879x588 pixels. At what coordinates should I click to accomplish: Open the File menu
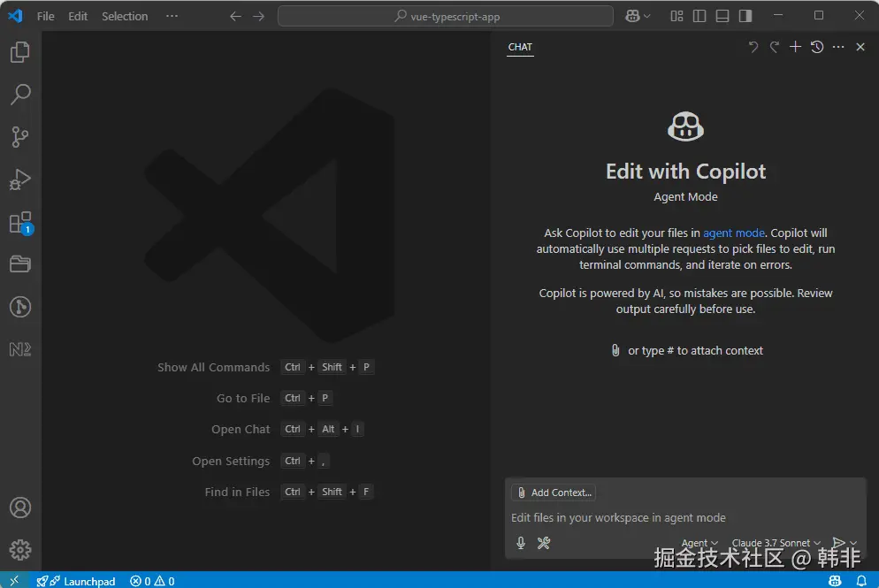pyautogui.click(x=45, y=16)
